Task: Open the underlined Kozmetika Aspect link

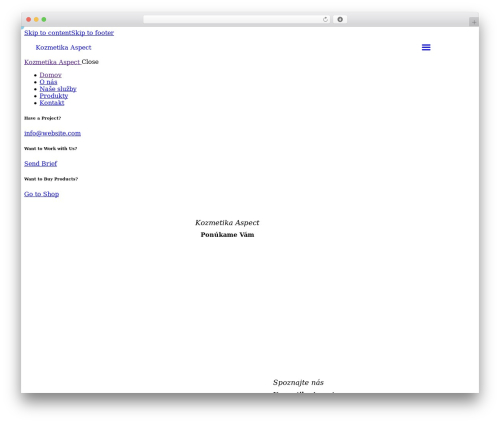Action: [x=52, y=62]
